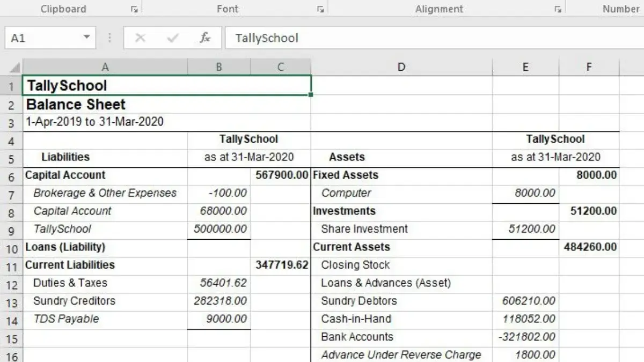Click the Capital Account total 567900.00

click(x=281, y=175)
